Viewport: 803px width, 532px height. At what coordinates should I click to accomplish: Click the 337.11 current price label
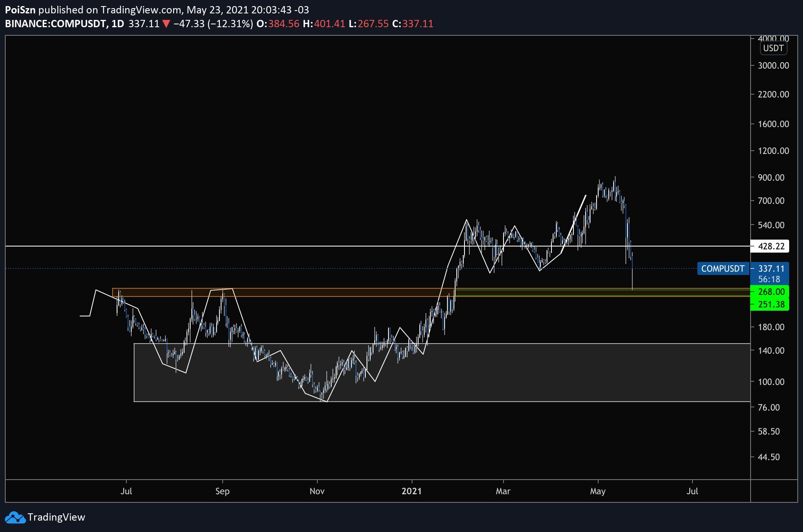771,268
